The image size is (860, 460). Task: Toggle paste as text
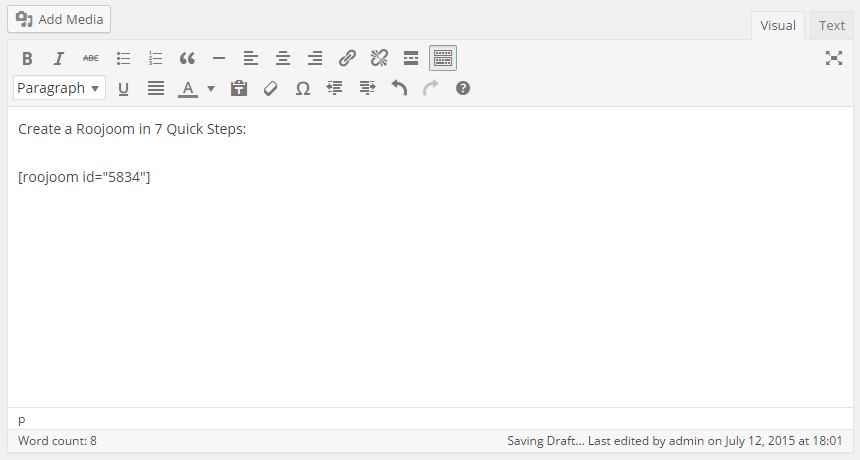[x=239, y=88]
